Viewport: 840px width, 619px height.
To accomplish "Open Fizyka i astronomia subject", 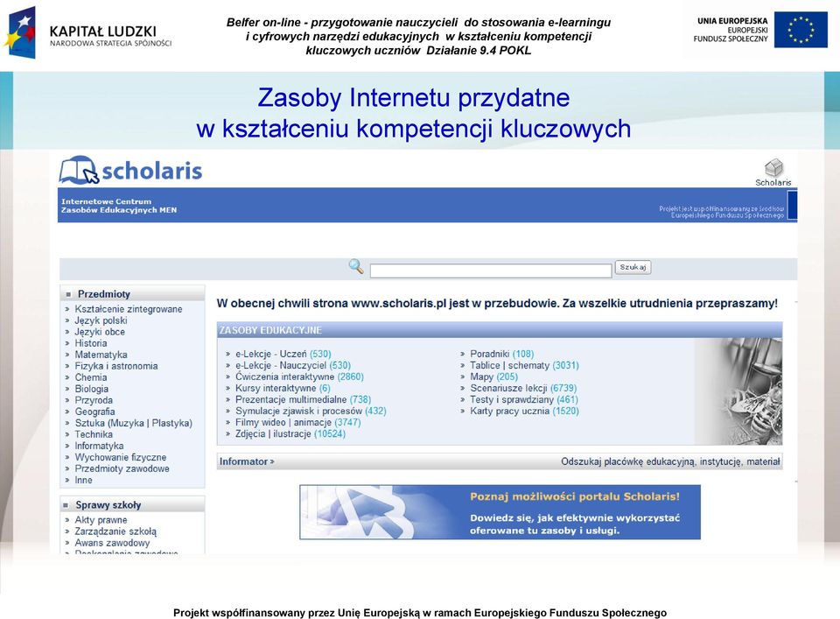I will pos(116,365).
